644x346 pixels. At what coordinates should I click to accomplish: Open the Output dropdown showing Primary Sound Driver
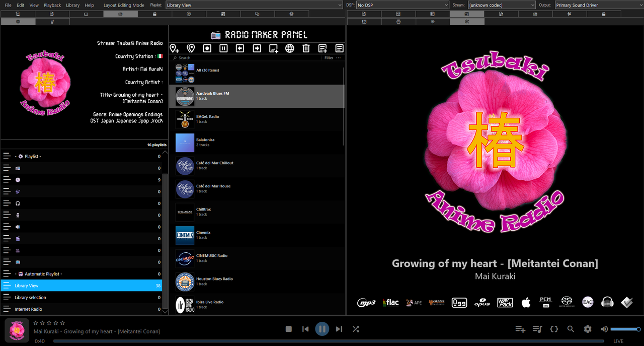[x=599, y=5]
